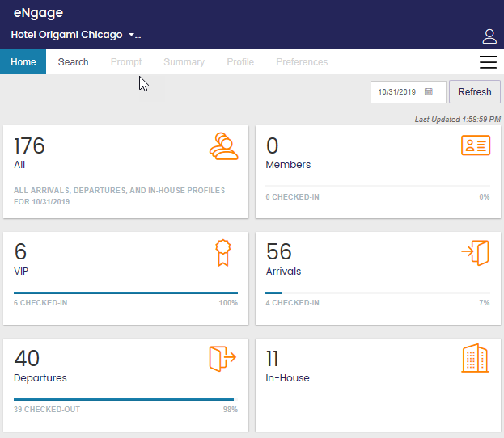Click the 176 All count
This screenshot has height=438, width=504.
point(29,145)
